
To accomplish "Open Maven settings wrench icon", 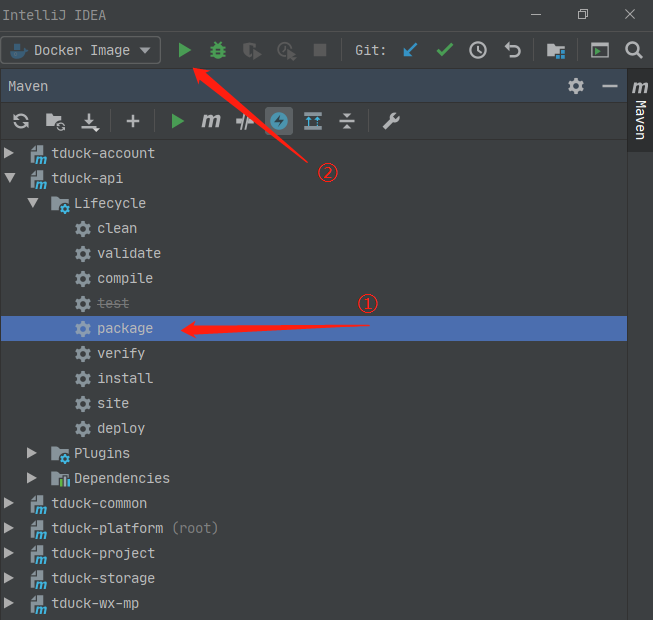I will click(391, 121).
